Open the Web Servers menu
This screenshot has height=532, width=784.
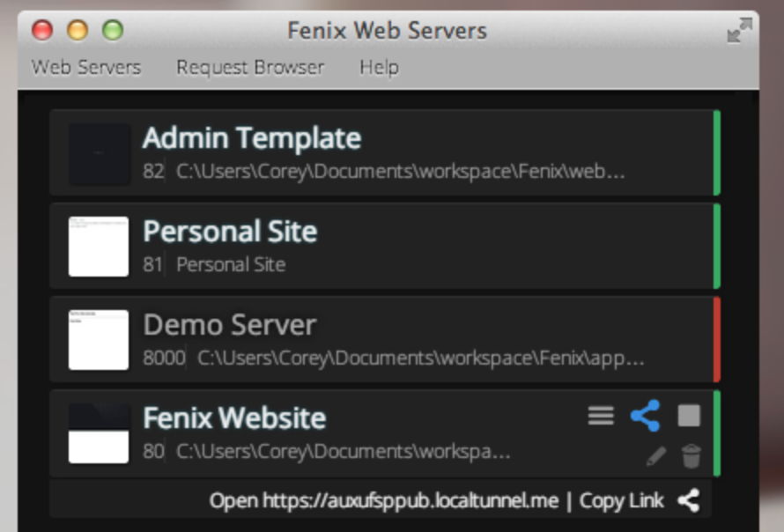click(86, 67)
